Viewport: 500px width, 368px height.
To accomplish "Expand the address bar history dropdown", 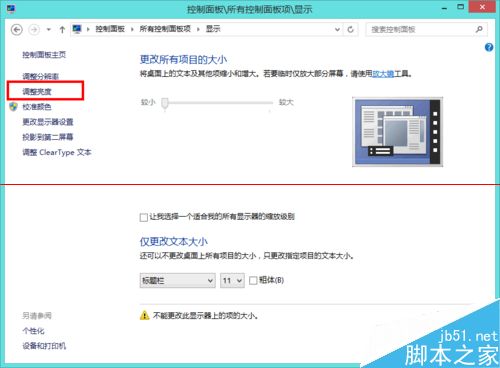I will click(x=337, y=29).
